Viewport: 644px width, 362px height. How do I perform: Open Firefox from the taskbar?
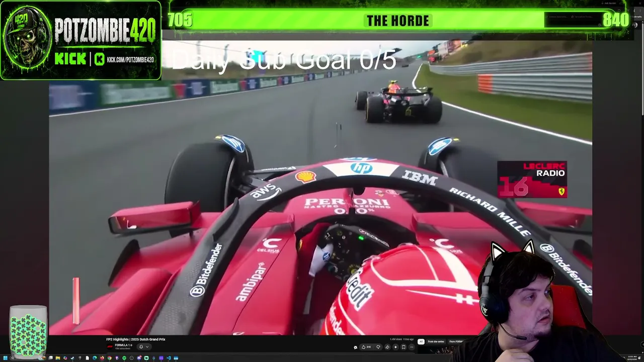click(x=102, y=358)
